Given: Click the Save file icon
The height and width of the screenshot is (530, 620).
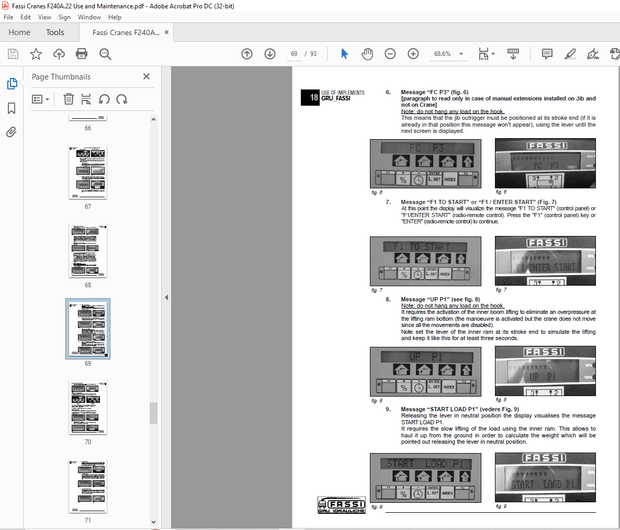Looking at the screenshot, I should pyautogui.click(x=13, y=54).
